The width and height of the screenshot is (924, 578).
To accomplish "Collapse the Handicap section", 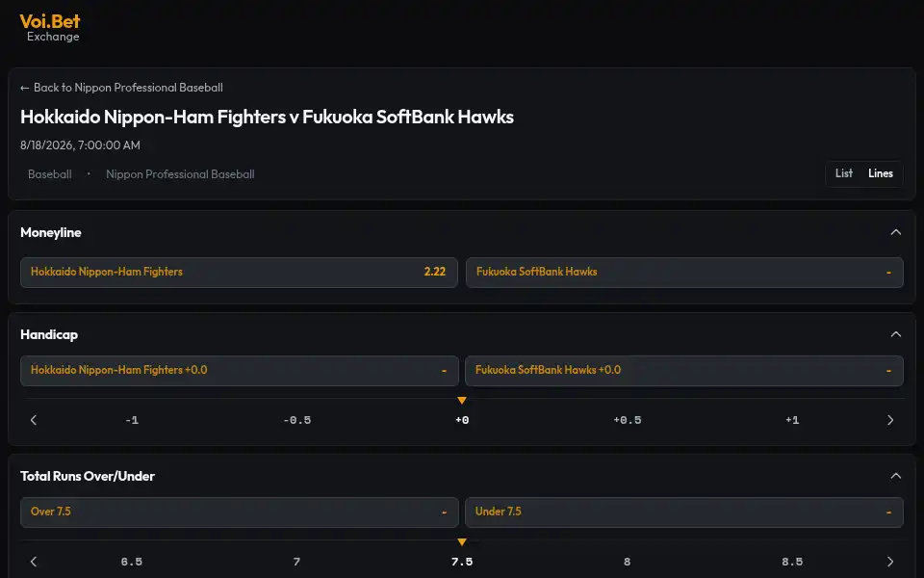I will pyautogui.click(x=896, y=334).
